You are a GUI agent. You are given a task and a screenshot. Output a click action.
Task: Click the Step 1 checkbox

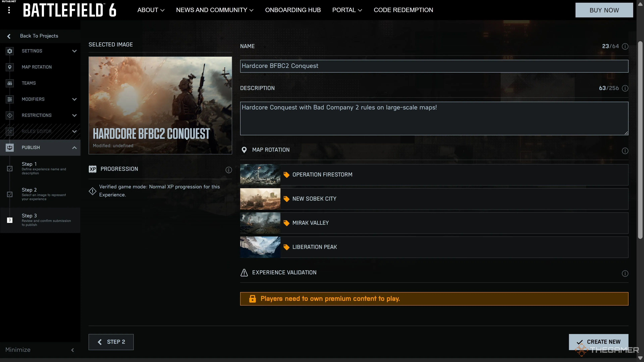[10, 169]
